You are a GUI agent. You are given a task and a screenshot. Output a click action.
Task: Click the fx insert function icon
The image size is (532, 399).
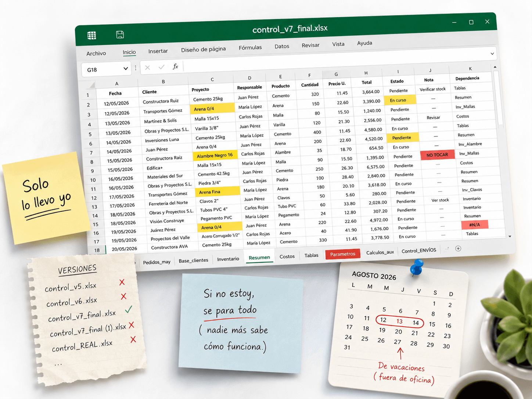pyautogui.click(x=175, y=66)
